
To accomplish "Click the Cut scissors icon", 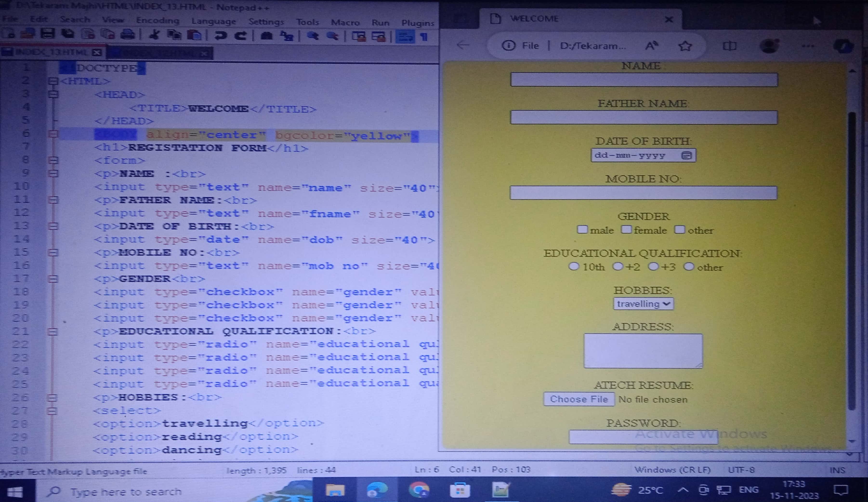I will point(154,35).
